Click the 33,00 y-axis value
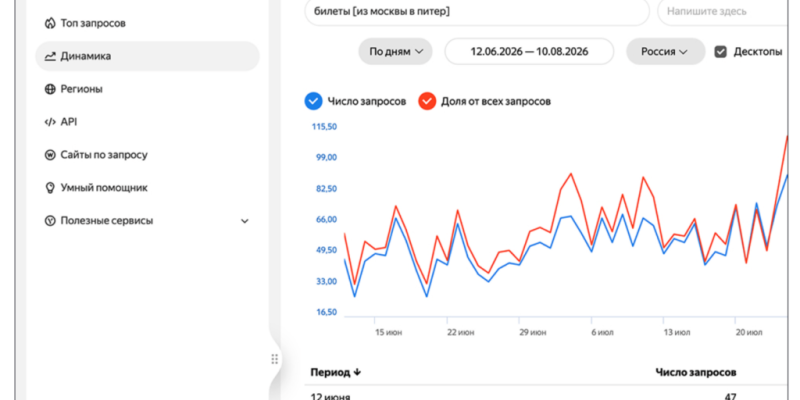800x400 pixels. (327, 281)
